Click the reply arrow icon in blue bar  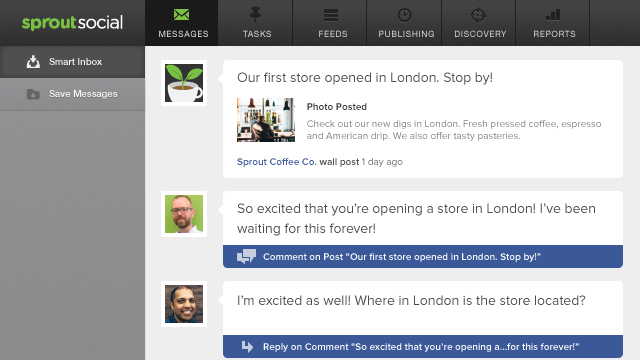pyautogui.click(x=247, y=346)
